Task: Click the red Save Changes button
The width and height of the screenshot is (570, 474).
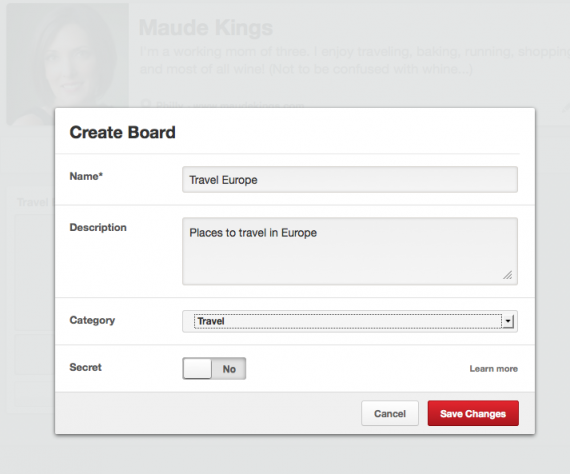Action: 473,413
